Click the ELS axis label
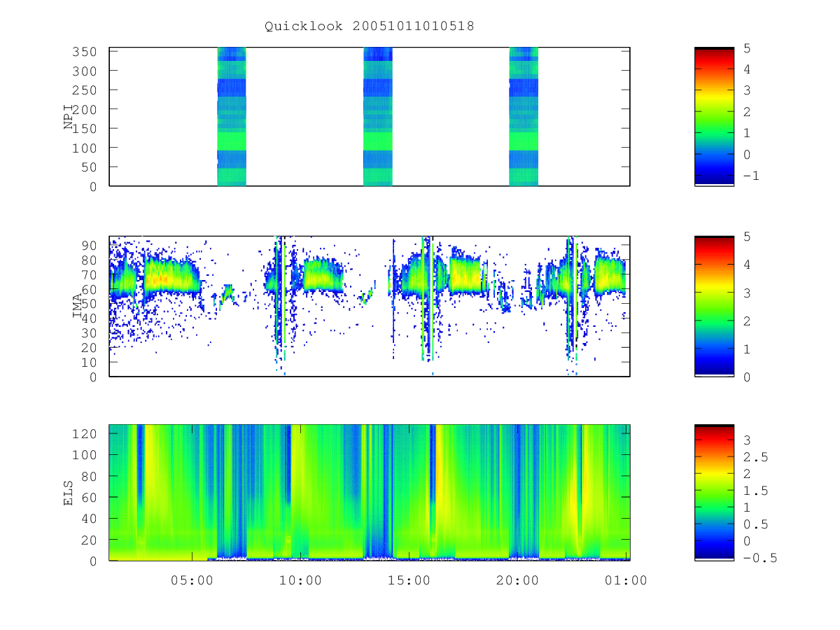The width and height of the screenshot is (840, 630). pyautogui.click(x=69, y=493)
